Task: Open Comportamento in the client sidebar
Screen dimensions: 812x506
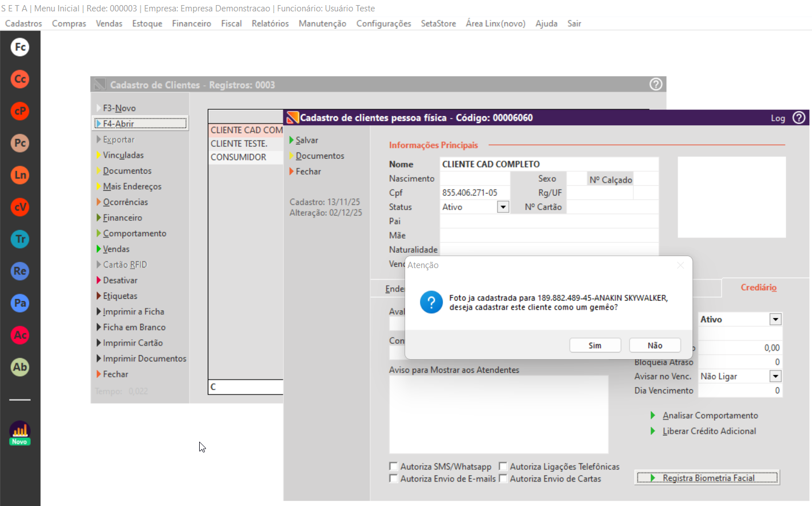Action: [x=134, y=233]
